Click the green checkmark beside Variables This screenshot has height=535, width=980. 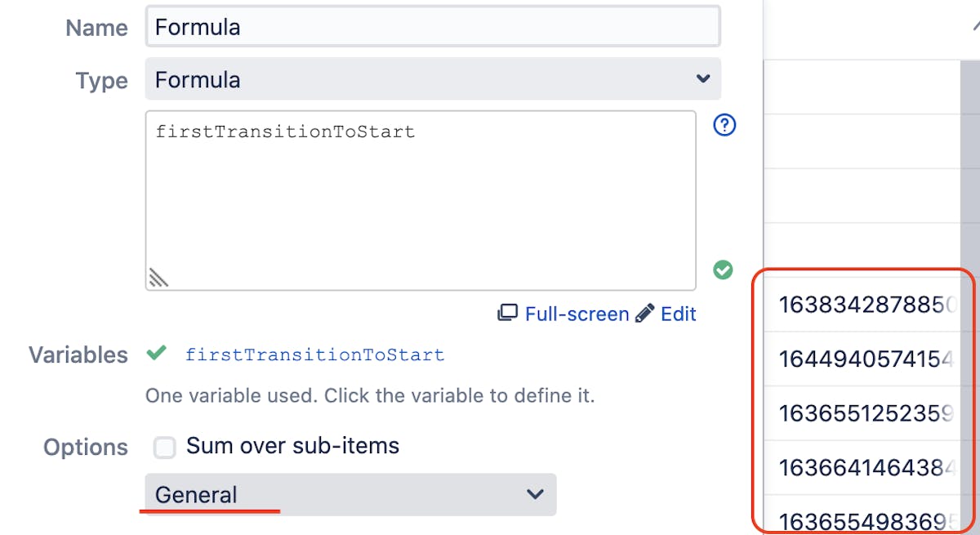(156, 354)
